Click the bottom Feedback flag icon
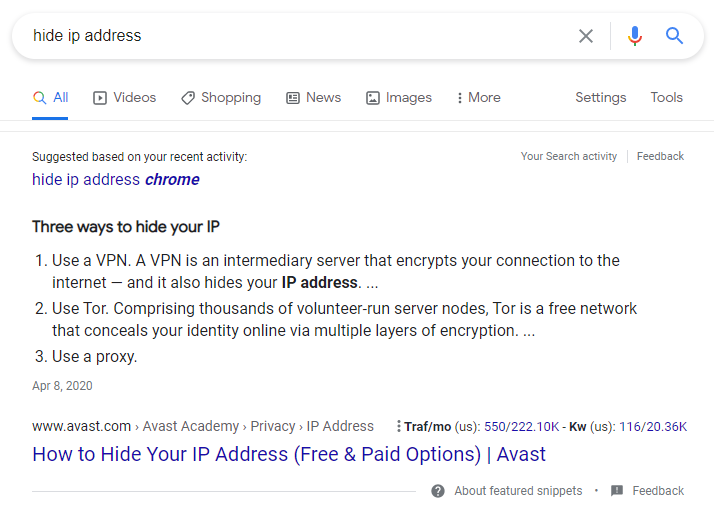This screenshot has width=714, height=510. pos(617,491)
